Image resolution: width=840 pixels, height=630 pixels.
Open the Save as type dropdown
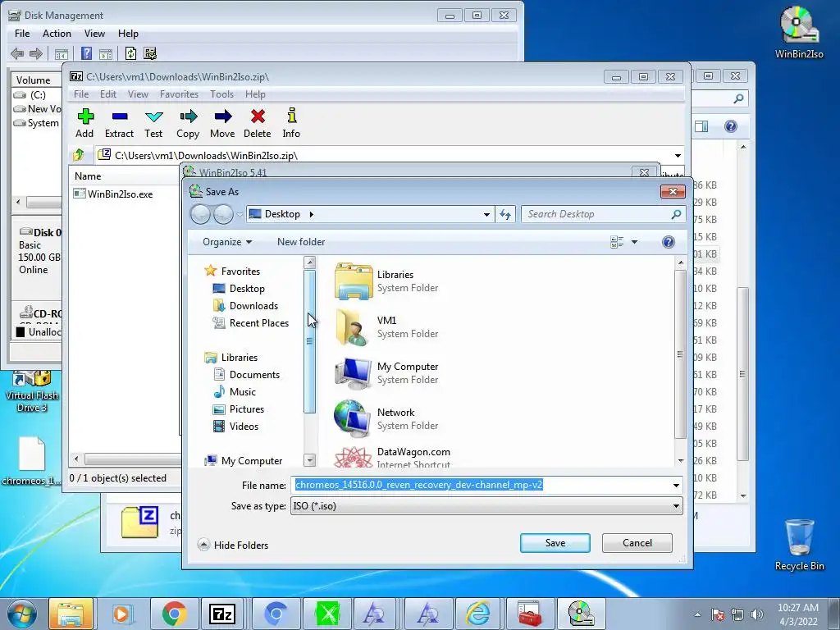pos(676,506)
